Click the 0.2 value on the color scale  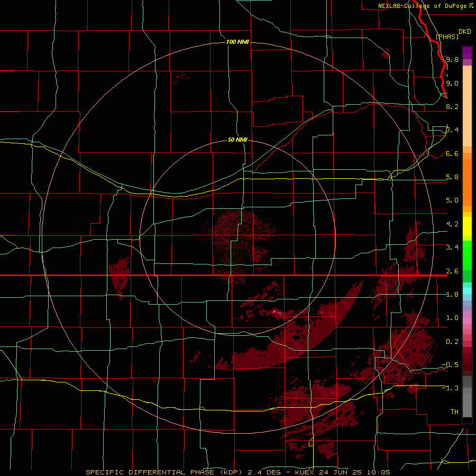point(452,342)
